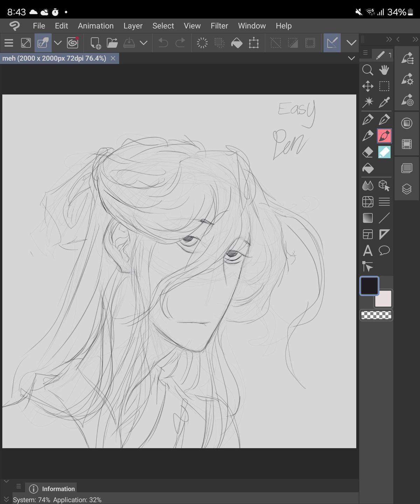Viewport: 420px width, 504px height.
Task: Open Clip Studio spiral launcher icon
Action: (x=73, y=43)
